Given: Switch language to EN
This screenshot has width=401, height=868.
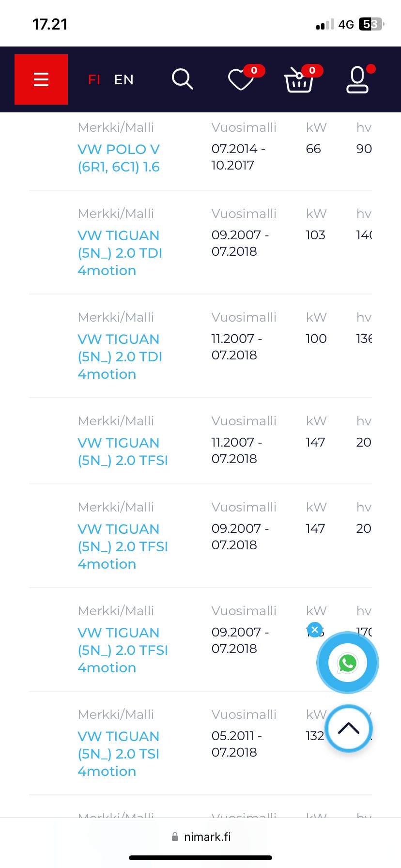Looking at the screenshot, I should pos(123,79).
